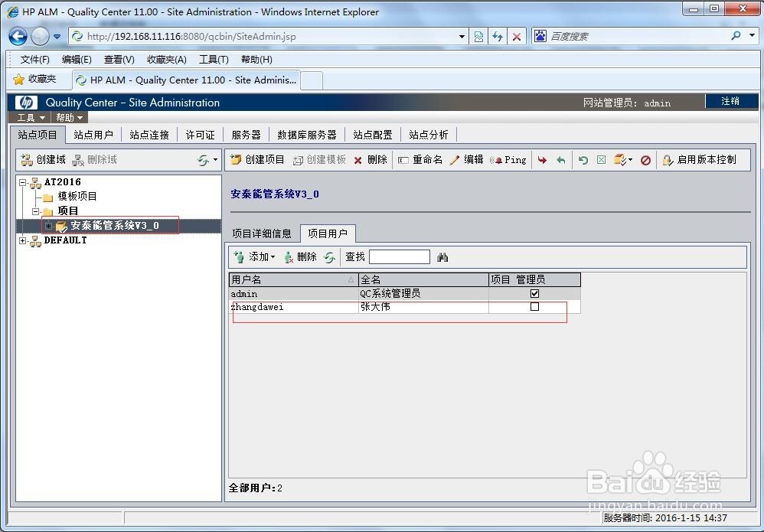Sort by the 全名 column header
764x532 pixels.
(423, 279)
